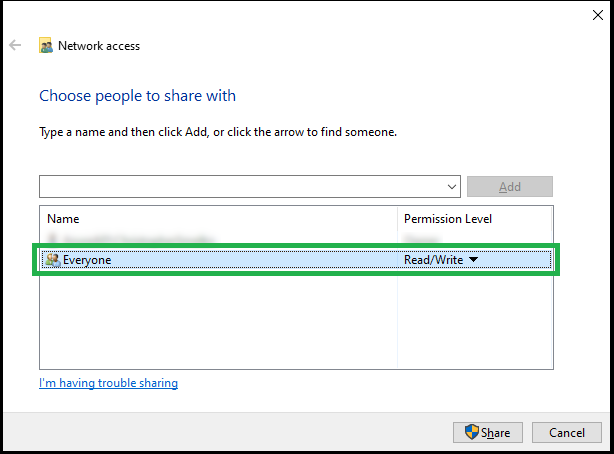614x454 pixels.
Task: Click the Read/Write permission text for Everyone
Action: 433,260
